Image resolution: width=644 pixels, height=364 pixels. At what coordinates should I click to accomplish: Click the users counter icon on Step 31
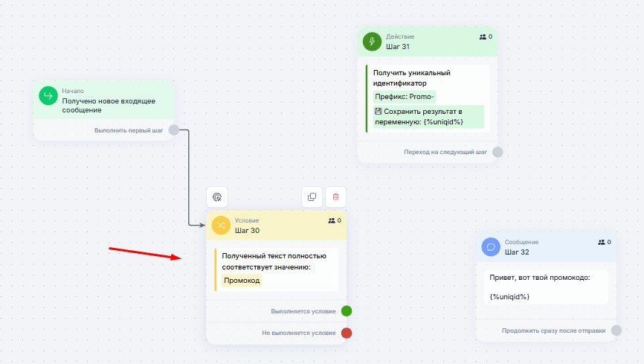click(x=483, y=36)
